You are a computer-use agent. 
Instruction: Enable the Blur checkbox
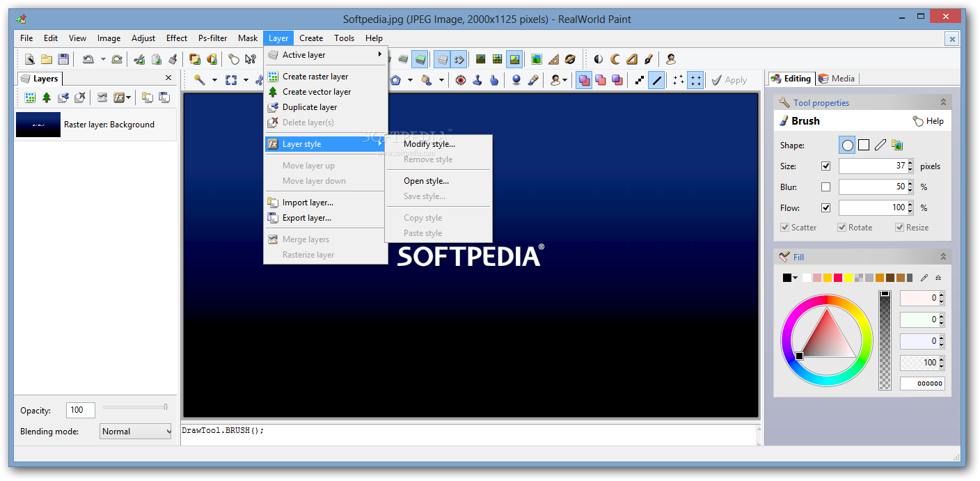(x=826, y=187)
